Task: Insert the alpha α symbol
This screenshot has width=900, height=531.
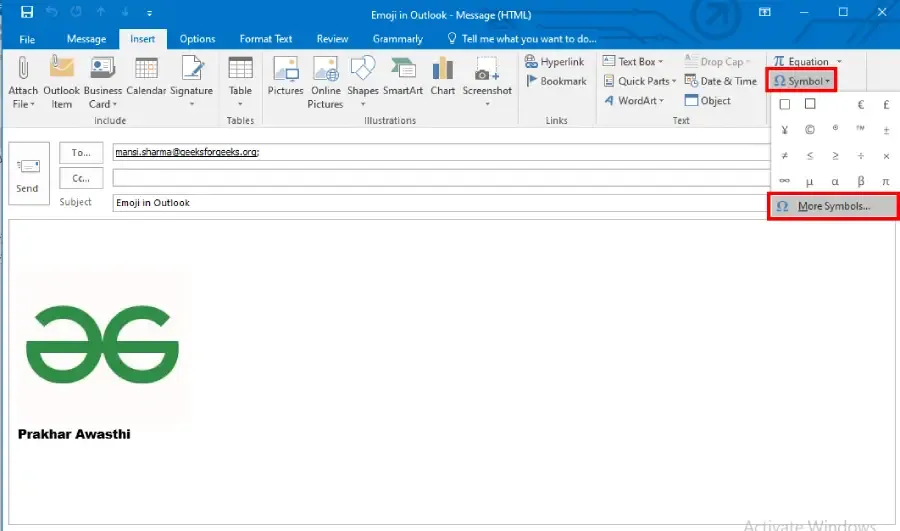Action: pyautogui.click(x=835, y=181)
